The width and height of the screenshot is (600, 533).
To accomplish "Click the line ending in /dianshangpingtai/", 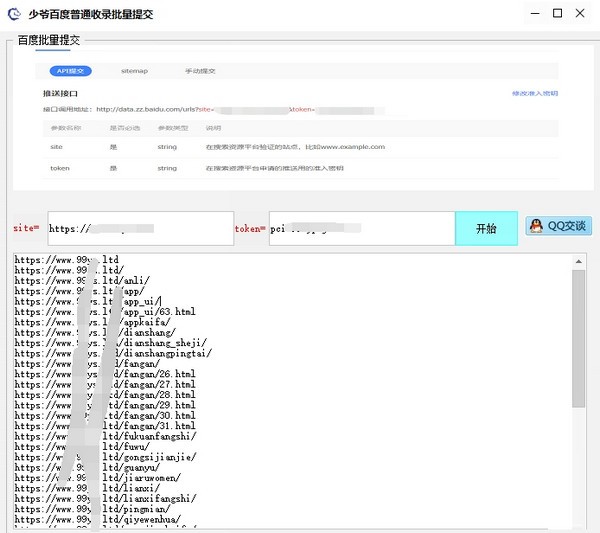I will 113,353.
